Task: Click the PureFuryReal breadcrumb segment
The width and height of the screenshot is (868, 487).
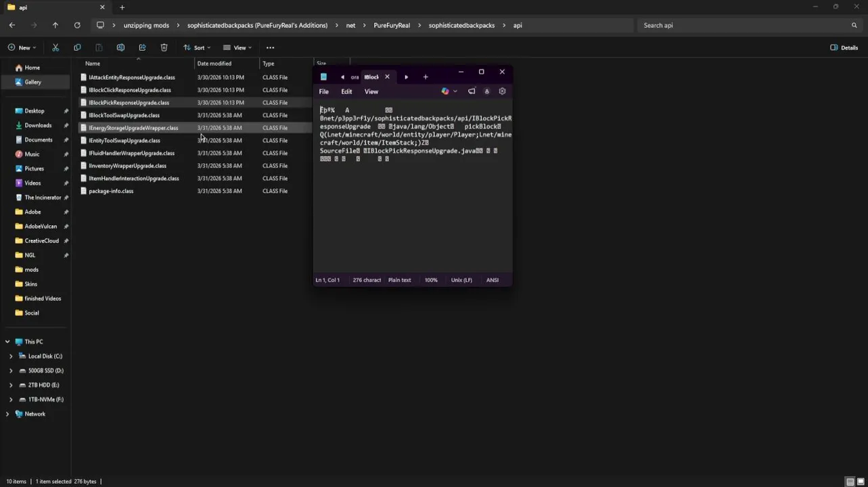Action: point(392,25)
